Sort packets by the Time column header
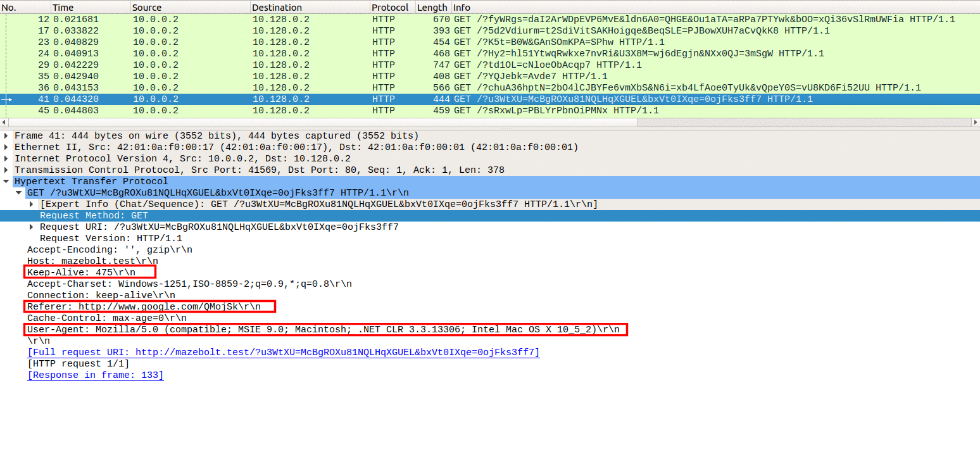The width and height of the screenshot is (980, 464). pyautogui.click(x=90, y=7)
